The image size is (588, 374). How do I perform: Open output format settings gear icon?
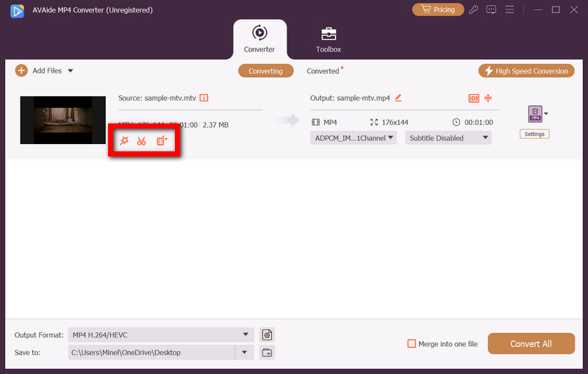[267, 335]
